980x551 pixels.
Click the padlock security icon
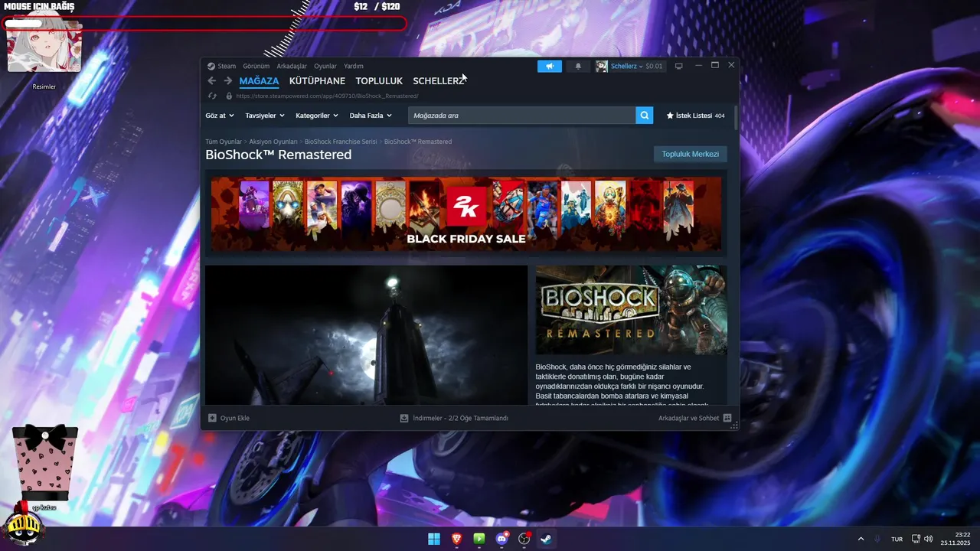[x=229, y=96]
